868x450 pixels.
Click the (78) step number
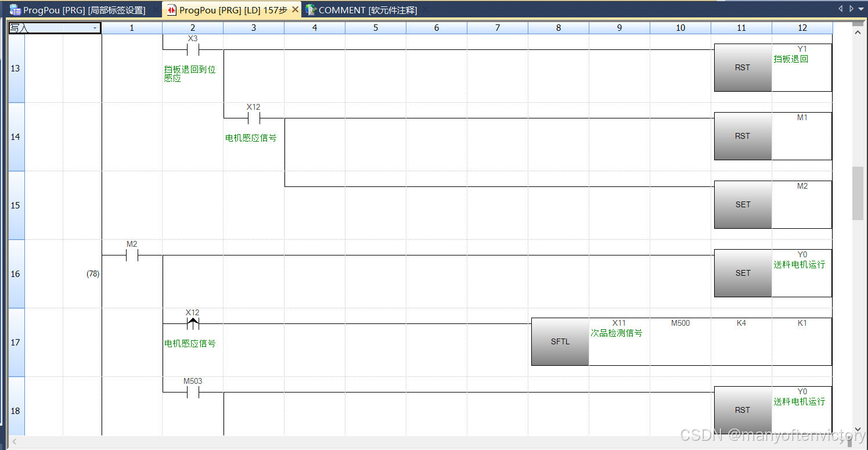[93, 274]
